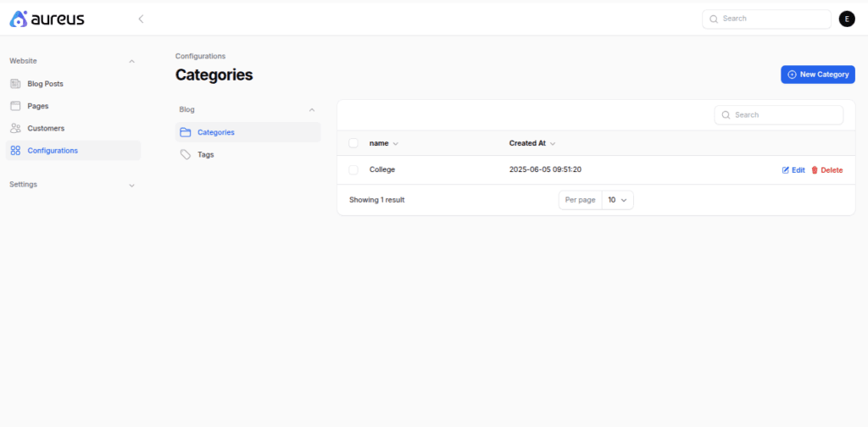The image size is (868, 427).
Task: Go to Pages in the sidebar
Action: pos(73,106)
